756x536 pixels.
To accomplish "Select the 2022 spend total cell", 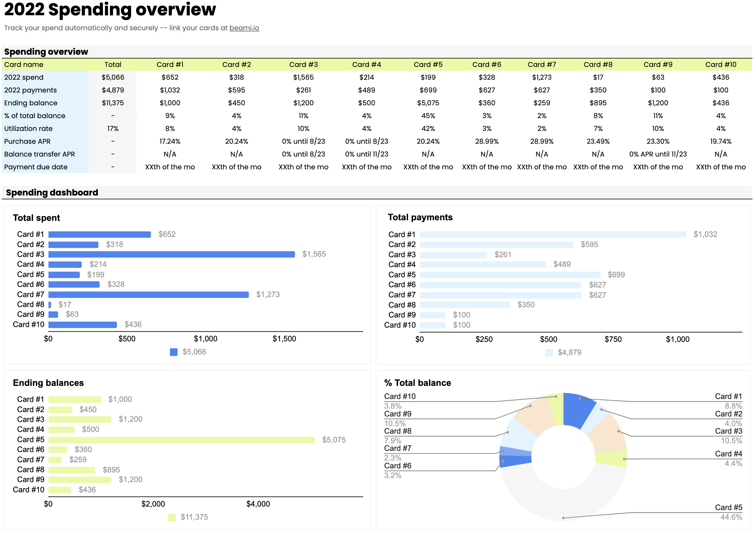I will tap(113, 78).
